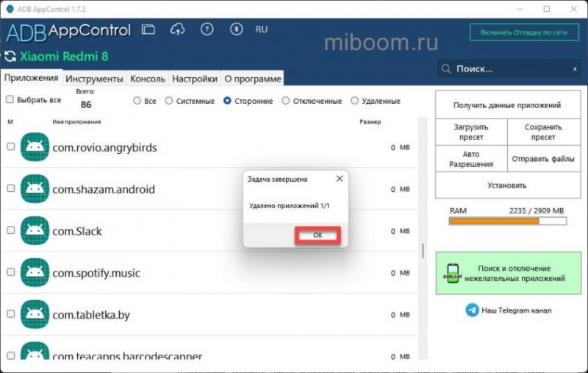Open the О программе tab
This screenshot has height=373, width=588.
tap(253, 79)
